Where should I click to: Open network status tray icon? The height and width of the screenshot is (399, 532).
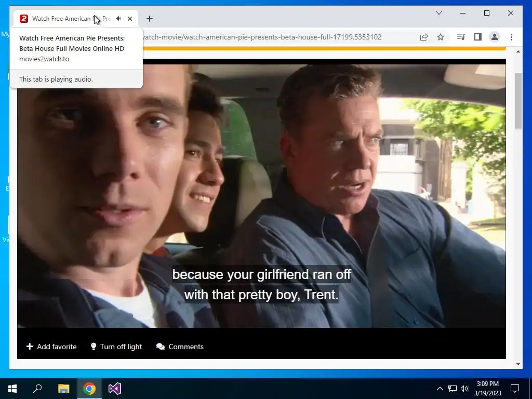coord(453,389)
